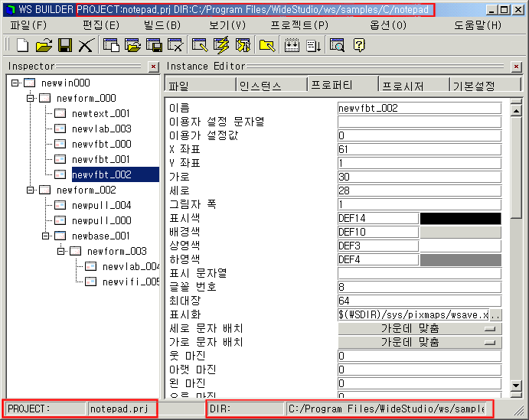Select newtext_001 in the Inspector tree
This screenshot has height=420, width=529.
101,113
